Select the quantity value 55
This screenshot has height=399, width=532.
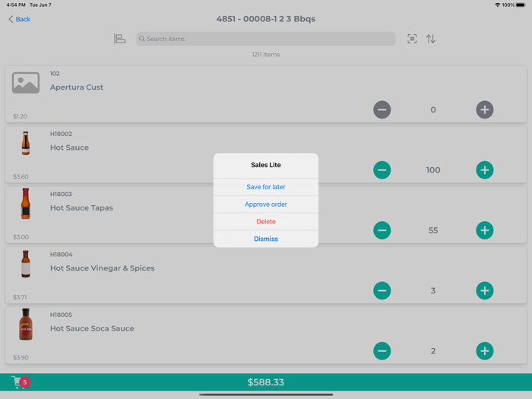click(x=433, y=230)
